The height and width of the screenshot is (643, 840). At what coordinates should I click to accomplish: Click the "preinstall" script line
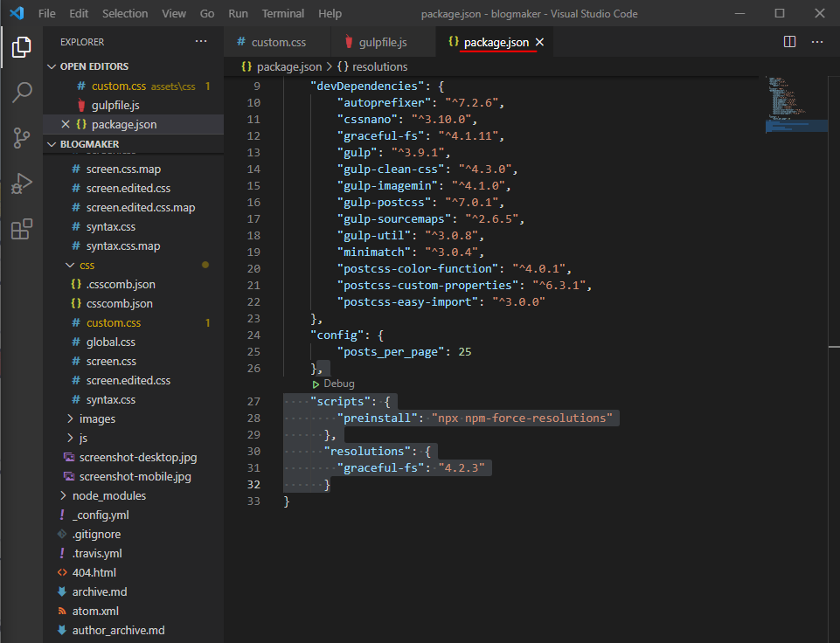(x=475, y=418)
